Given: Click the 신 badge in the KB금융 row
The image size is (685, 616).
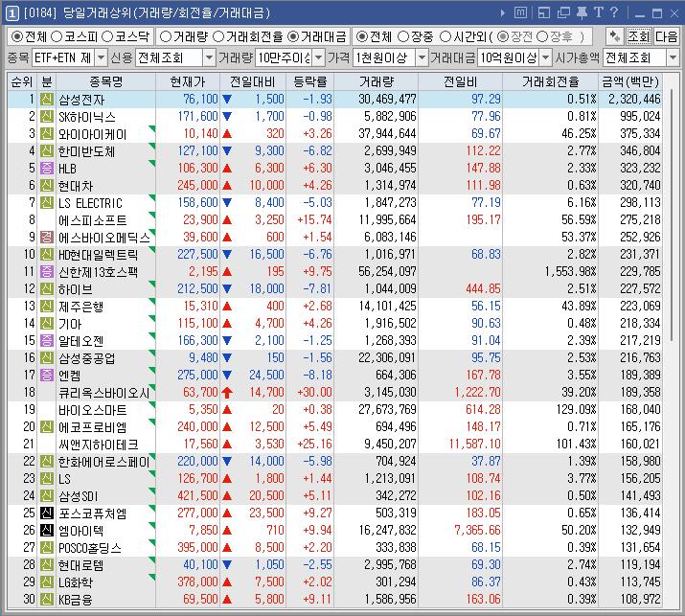Looking at the screenshot, I should click(x=47, y=599).
